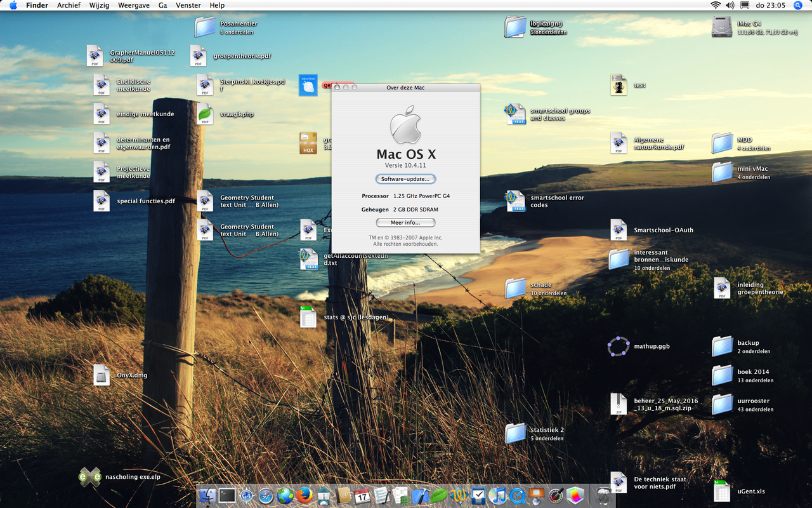812x508 pixels.
Task: Open the Grapher icon in Dock
Action: click(x=575, y=495)
